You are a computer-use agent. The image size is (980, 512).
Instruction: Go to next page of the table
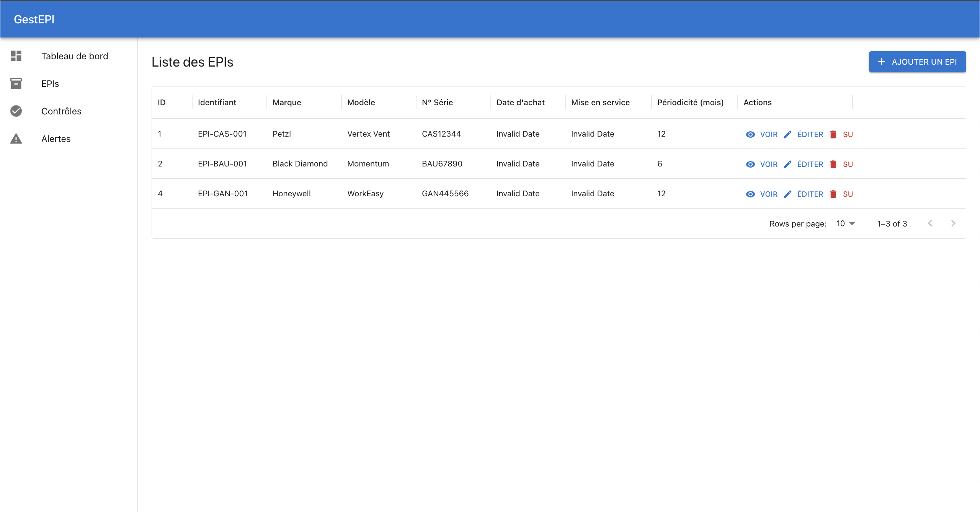point(953,223)
